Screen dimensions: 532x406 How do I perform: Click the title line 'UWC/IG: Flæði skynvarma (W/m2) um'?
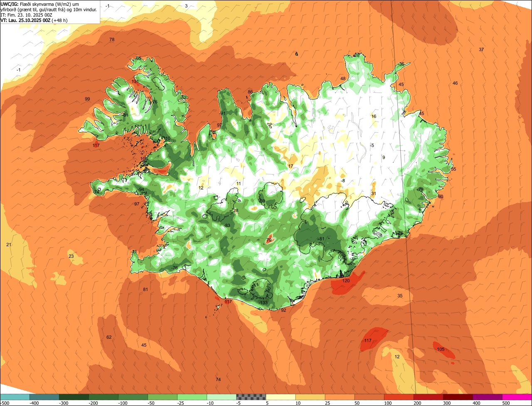click(40, 4)
